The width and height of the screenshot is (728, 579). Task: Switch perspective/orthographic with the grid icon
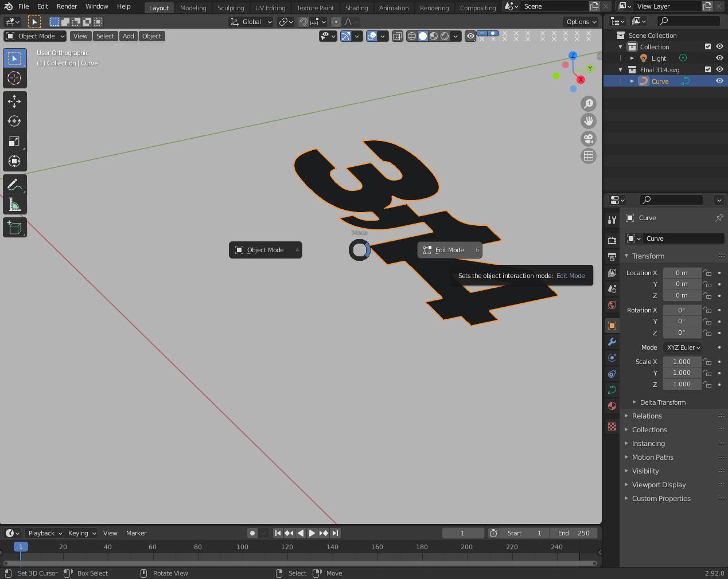coord(589,156)
